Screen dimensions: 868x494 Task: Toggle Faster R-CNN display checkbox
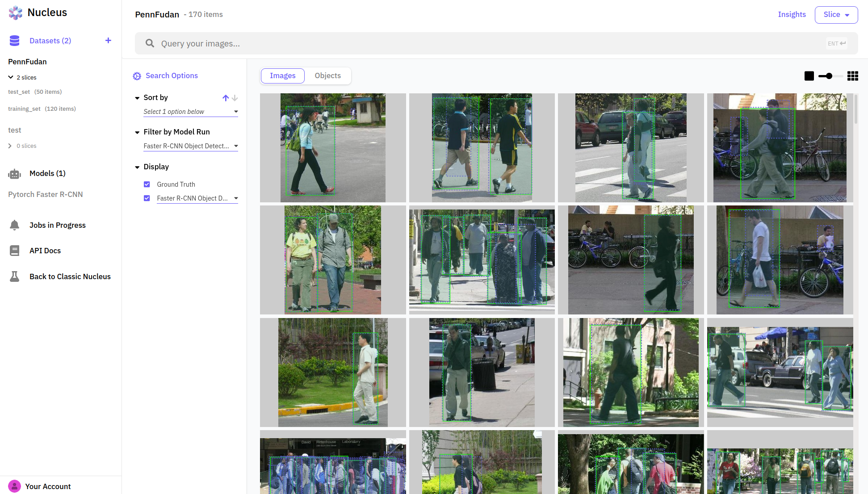[x=147, y=198]
